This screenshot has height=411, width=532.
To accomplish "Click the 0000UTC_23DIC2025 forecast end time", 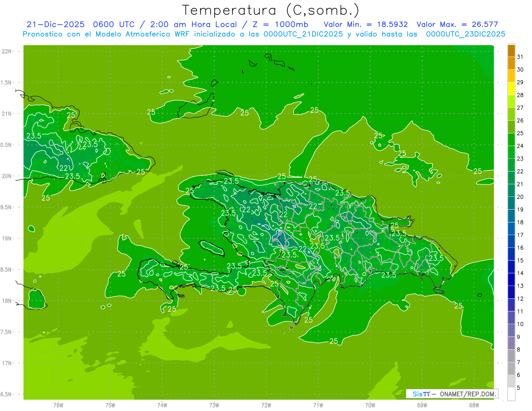I will [x=465, y=34].
